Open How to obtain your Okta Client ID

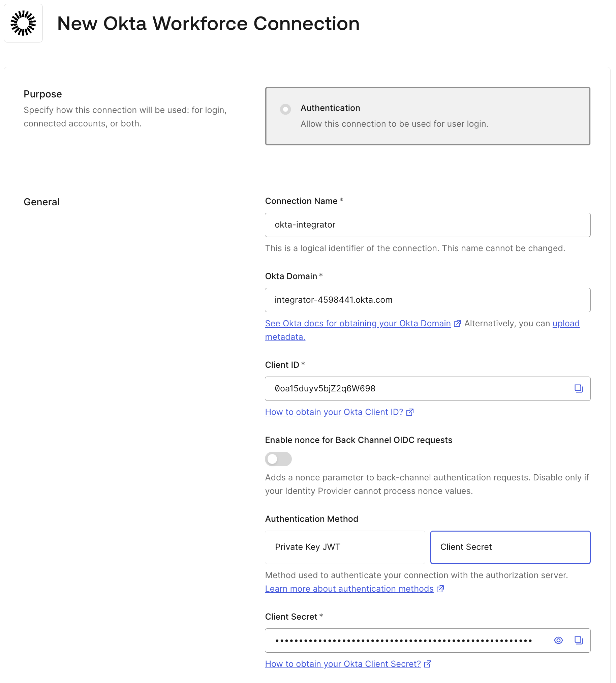[334, 412]
